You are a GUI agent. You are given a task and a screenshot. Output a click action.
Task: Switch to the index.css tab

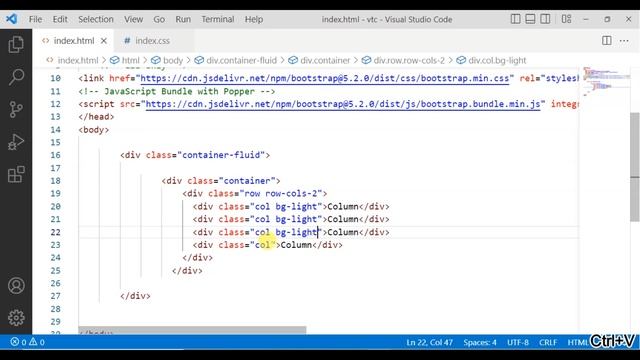152,41
